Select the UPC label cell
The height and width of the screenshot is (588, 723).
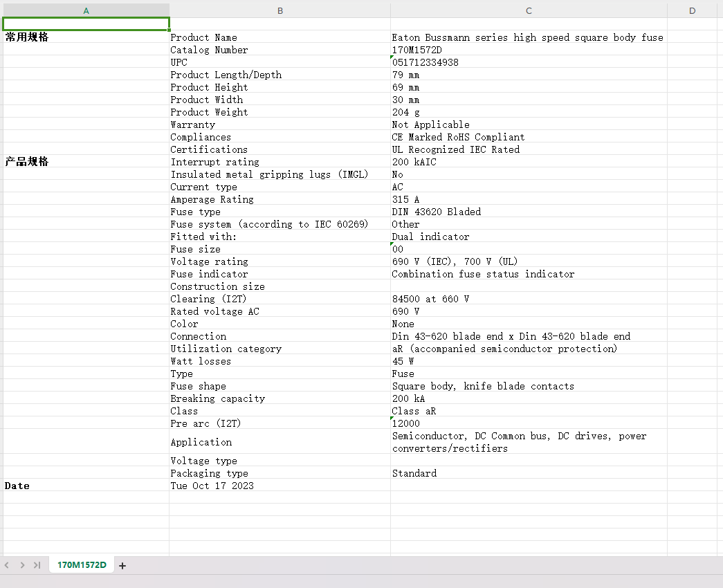[x=280, y=62]
